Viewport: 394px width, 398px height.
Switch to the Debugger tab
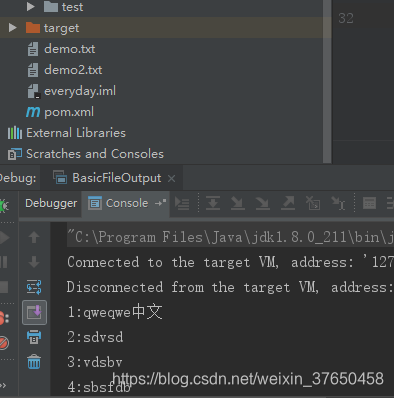(x=51, y=203)
